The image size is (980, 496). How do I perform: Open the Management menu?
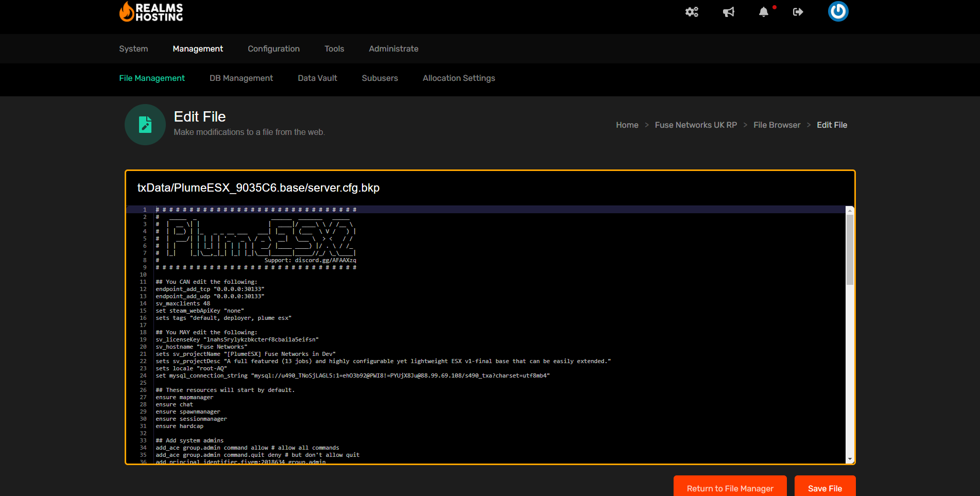click(198, 49)
